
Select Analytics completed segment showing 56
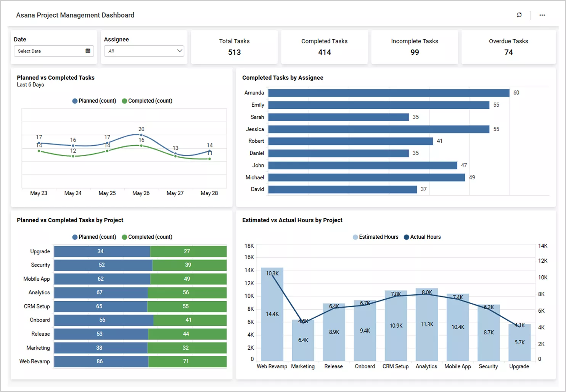pyautogui.click(x=187, y=292)
